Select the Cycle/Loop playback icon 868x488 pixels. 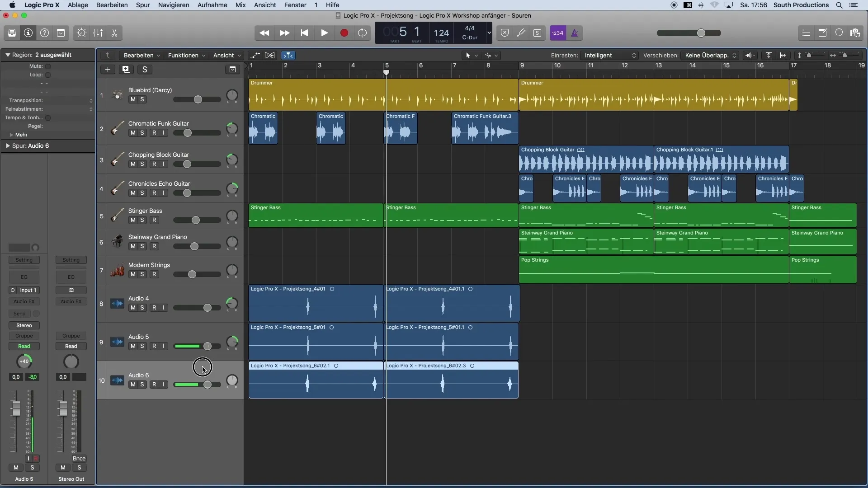tap(363, 33)
